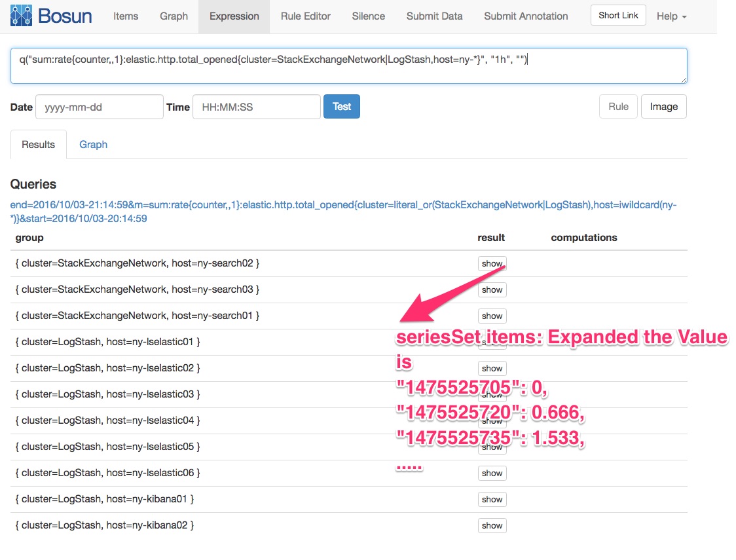Open the Submit Annotation page

[x=526, y=16]
